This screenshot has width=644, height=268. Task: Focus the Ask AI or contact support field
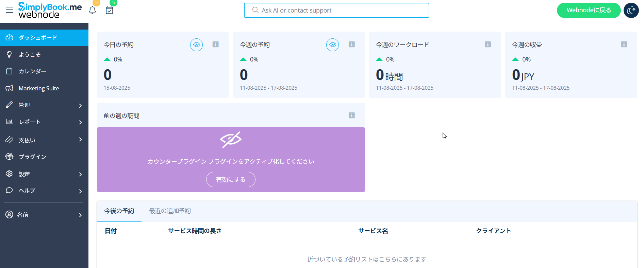click(x=336, y=10)
